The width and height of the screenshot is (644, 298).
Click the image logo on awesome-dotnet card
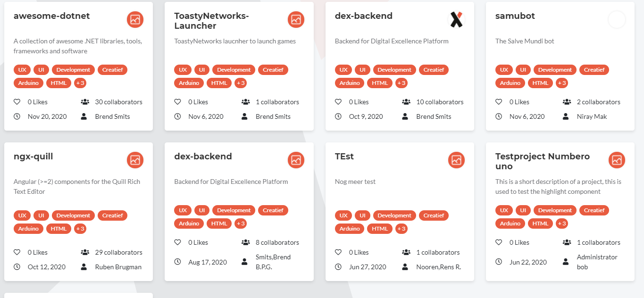[135, 19]
